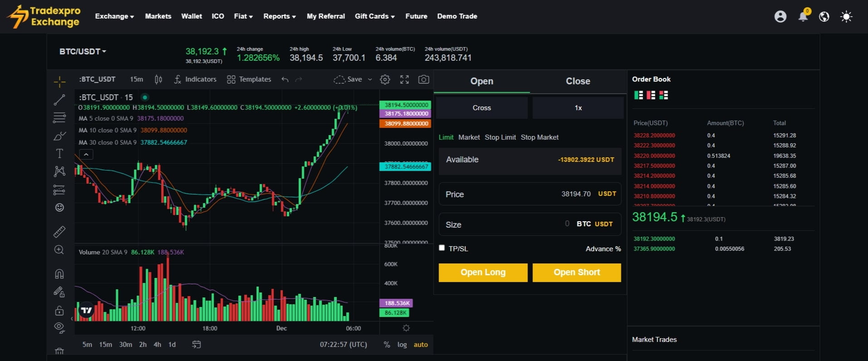
Task: Open notifications bell icon
Action: (x=803, y=16)
